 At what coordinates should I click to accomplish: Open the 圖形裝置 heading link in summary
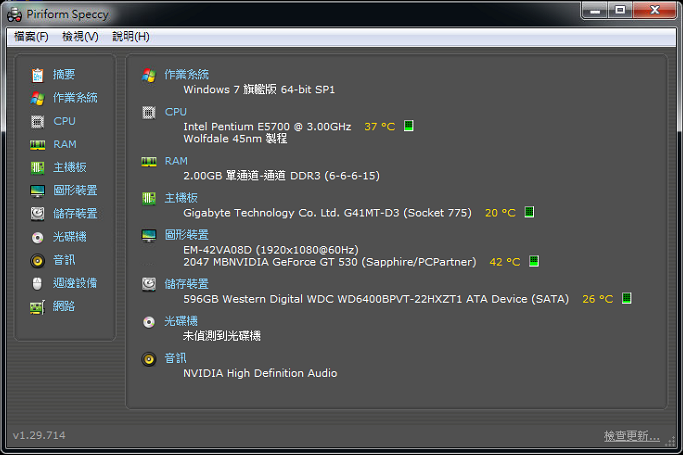(186, 235)
